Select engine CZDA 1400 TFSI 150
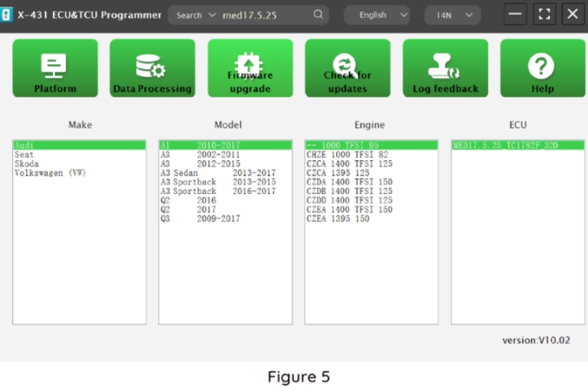 pyautogui.click(x=372, y=182)
